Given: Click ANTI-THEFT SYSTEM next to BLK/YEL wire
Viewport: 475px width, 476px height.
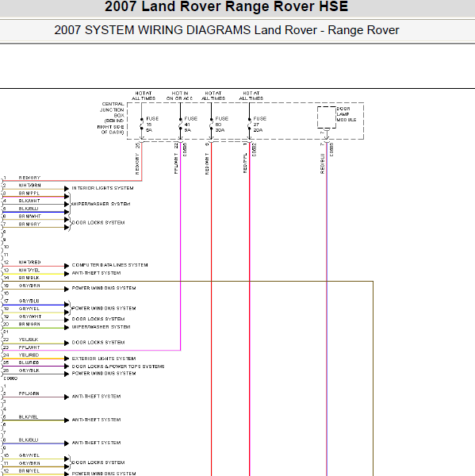Looking at the screenshot, I should (96, 420).
